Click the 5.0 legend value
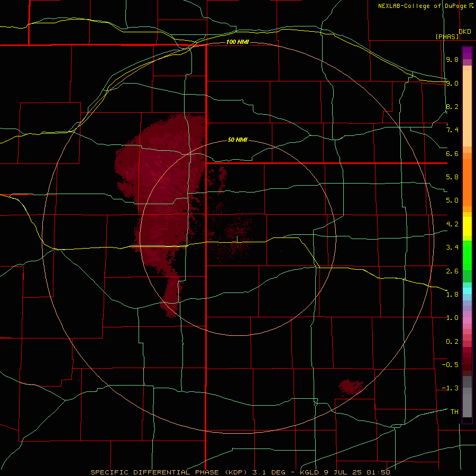Screen dimensions: 476x476 point(452,200)
